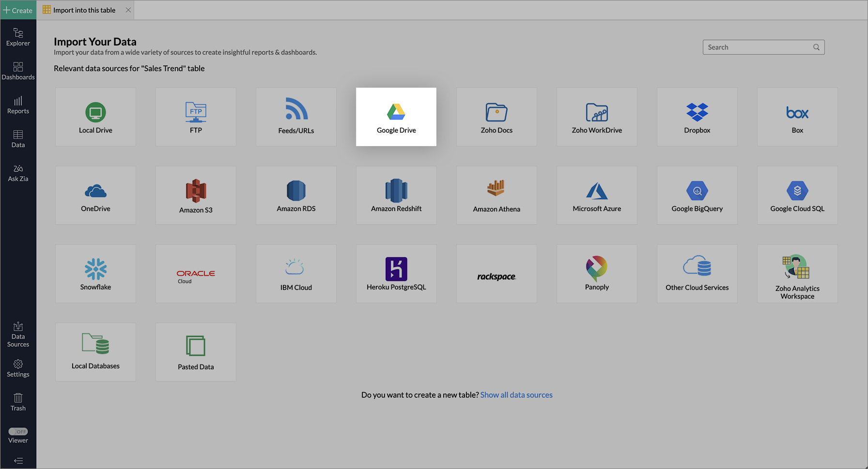Toggle the Viewer mode switch
Screen dimensions: 868x469
pos(18,431)
